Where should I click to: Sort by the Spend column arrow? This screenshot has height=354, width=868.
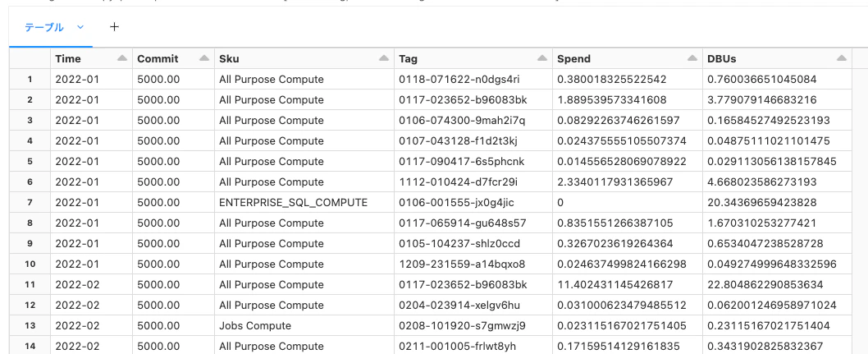pyautogui.click(x=692, y=58)
